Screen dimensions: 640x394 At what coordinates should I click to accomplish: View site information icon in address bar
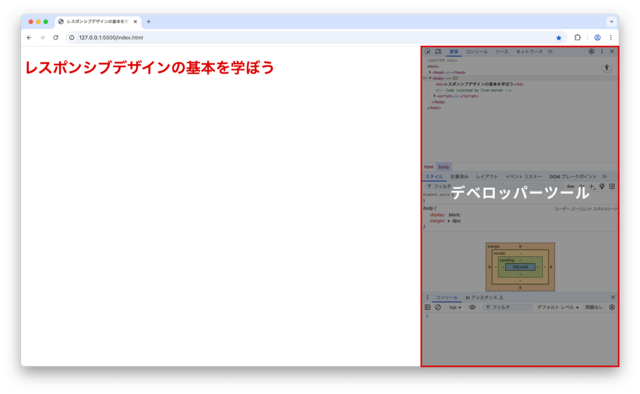[x=71, y=38]
